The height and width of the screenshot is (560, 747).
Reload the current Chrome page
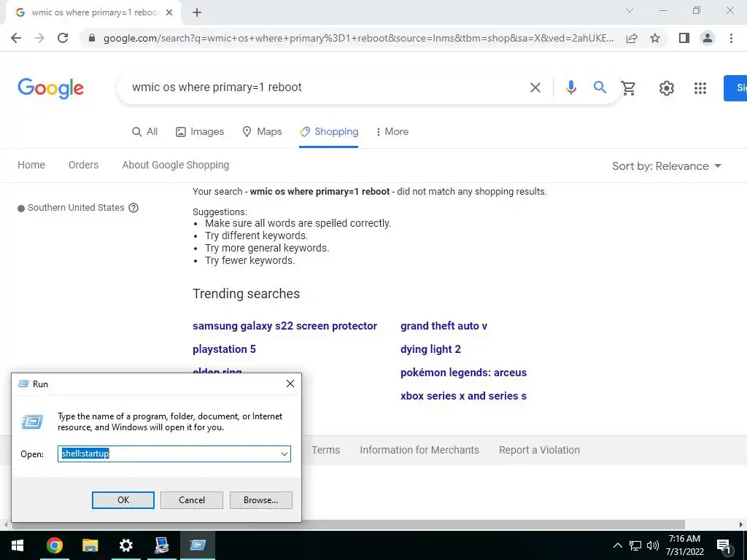tap(63, 38)
